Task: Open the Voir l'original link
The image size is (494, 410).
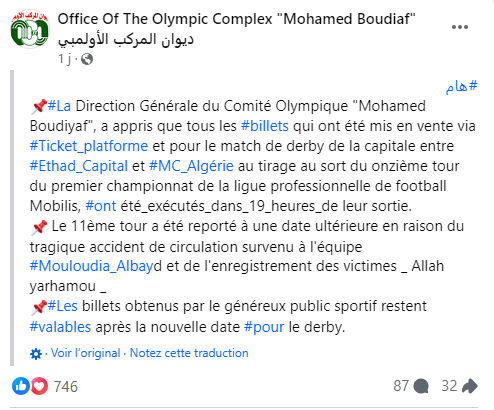Action: tap(85, 353)
